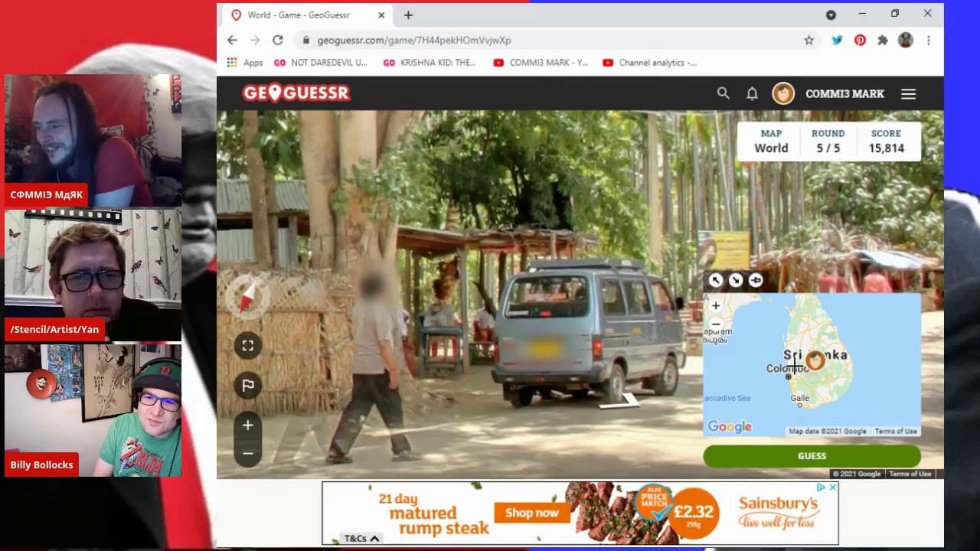Screen dimensions: 980x551
Task: Open the notifications bell
Action: tap(752, 93)
